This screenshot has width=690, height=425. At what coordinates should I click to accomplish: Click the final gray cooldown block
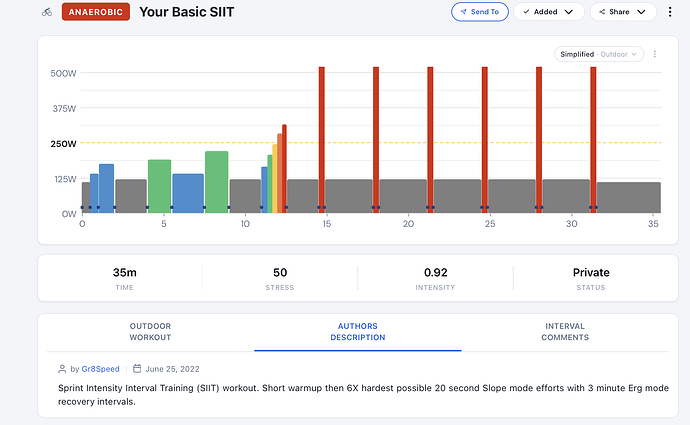click(628, 197)
